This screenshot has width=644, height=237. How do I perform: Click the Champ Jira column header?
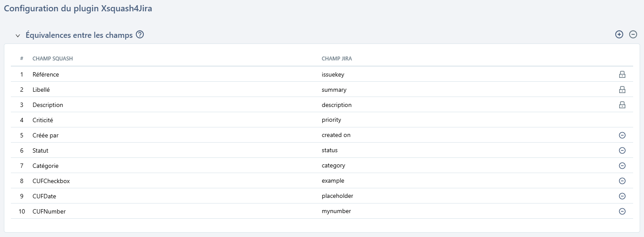coord(337,59)
